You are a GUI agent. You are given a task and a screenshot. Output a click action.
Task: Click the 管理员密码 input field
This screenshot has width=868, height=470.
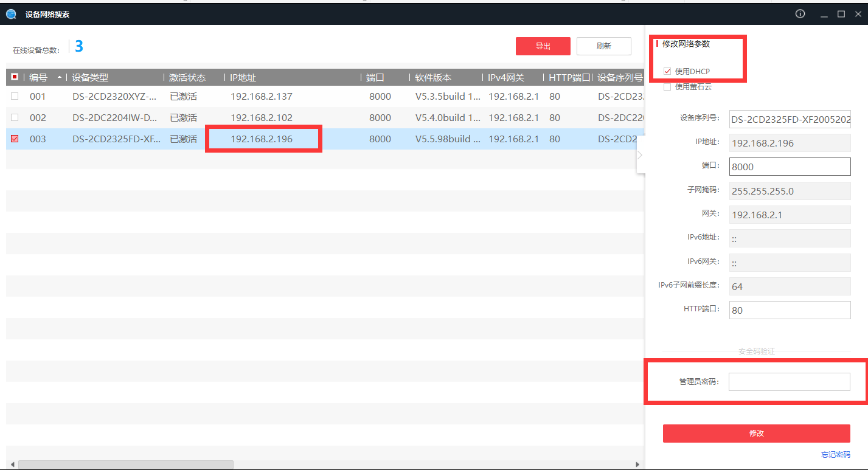tap(790, 382)
